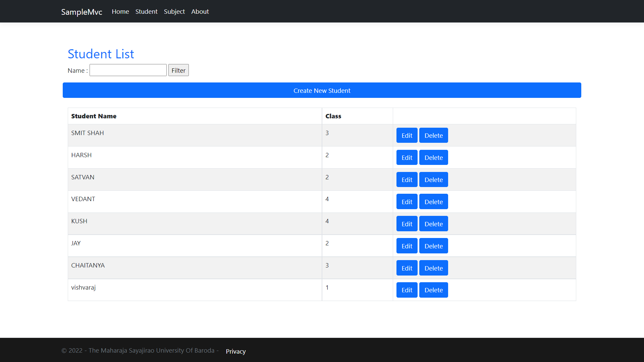Edit the JAY student row
This screenshot has width=644, height=362.
(407, 246)
